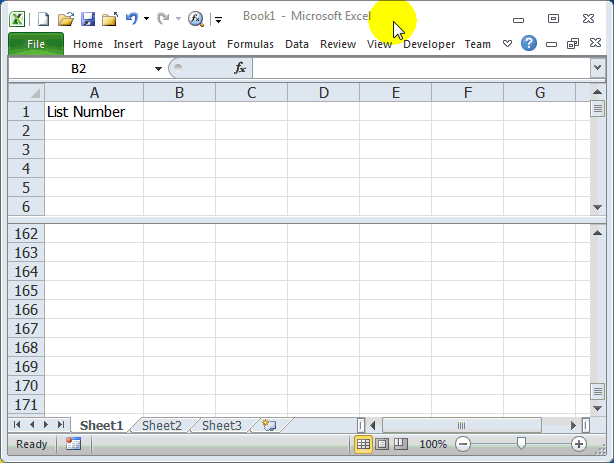Open the Formulas tab
Screen dimensions: 614x463
[250, 44]
